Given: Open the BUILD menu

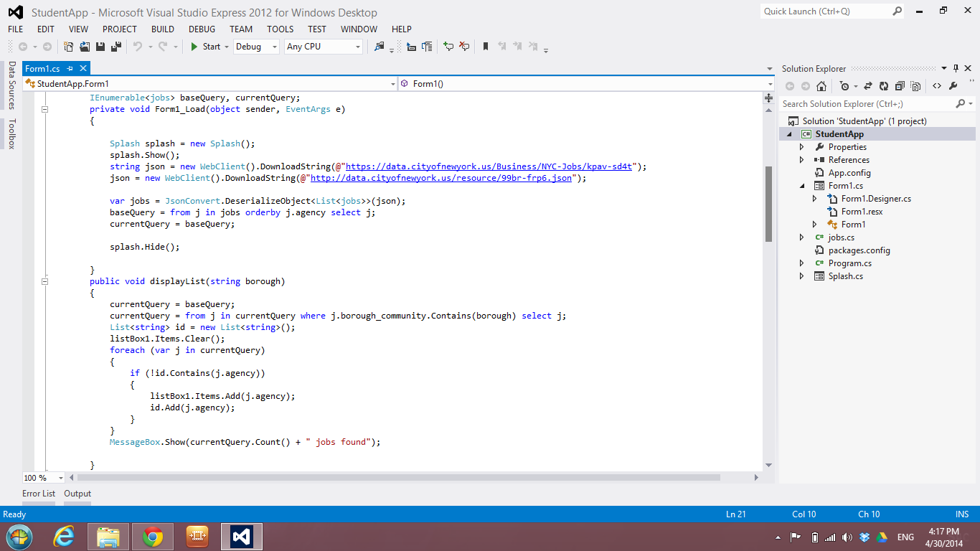Looking at the screenshot, I should (163, 29).
